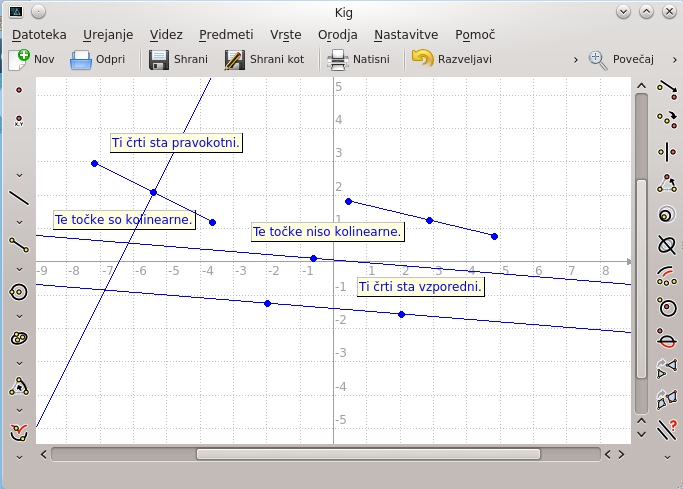683x489 pixels.
Task: Select the line tool in left toolbar
Action: tap(18, 197)
